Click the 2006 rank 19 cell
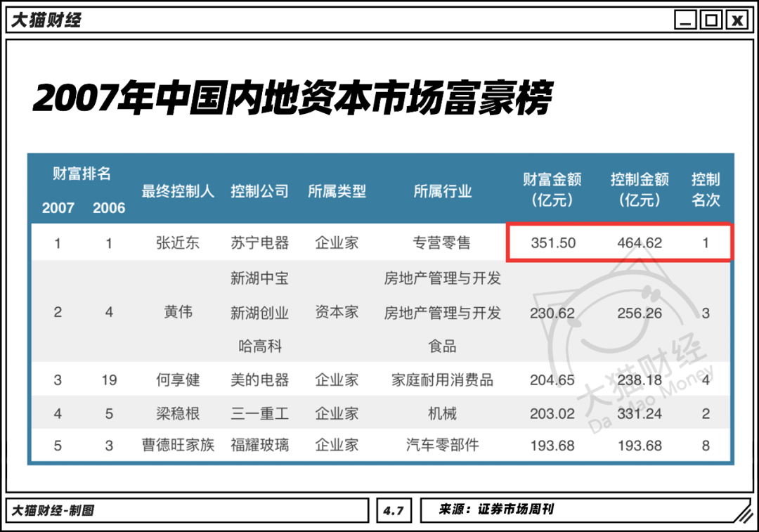This screenshot has height=532, width=759. 109,380
